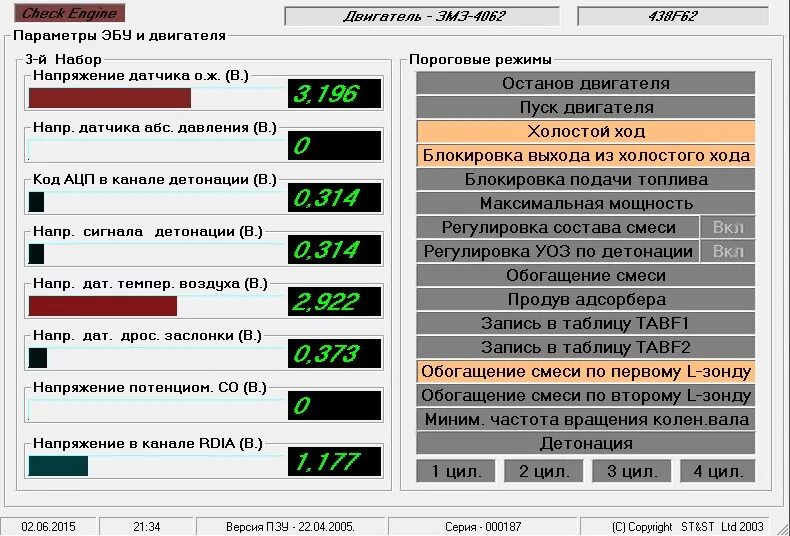Select the Двигатель - ЗМЗ-4062 field
790x536 pixels.
(x=422, y=16)
